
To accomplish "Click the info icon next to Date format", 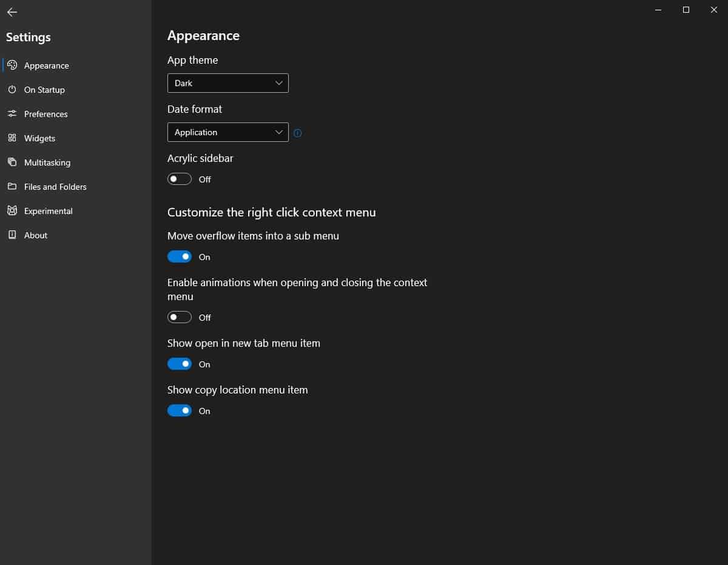I will pyautogui.click(x=298, y=133).
